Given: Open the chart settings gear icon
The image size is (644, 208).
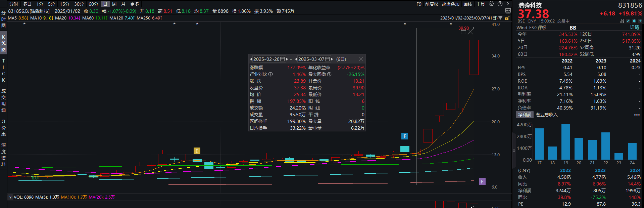Looking at the screenshot, I should click(x=491, y=4).
